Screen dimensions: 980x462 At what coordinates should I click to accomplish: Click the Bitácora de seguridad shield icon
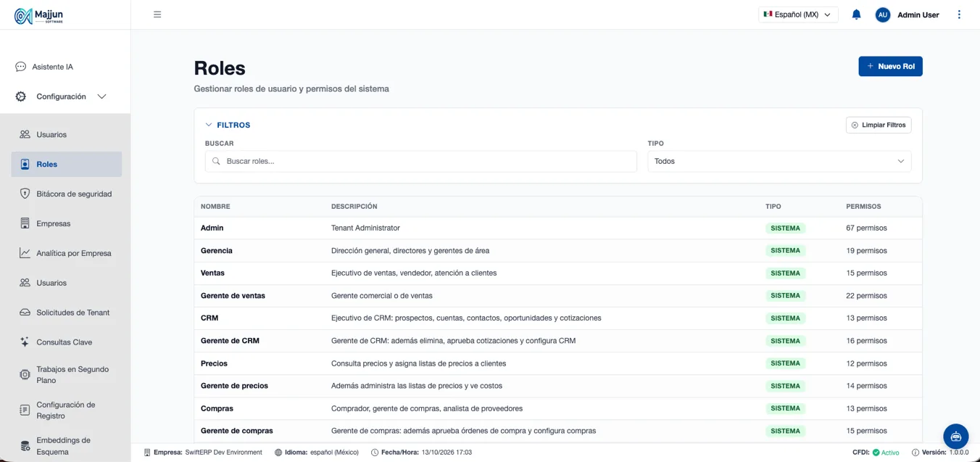(25, 194)
